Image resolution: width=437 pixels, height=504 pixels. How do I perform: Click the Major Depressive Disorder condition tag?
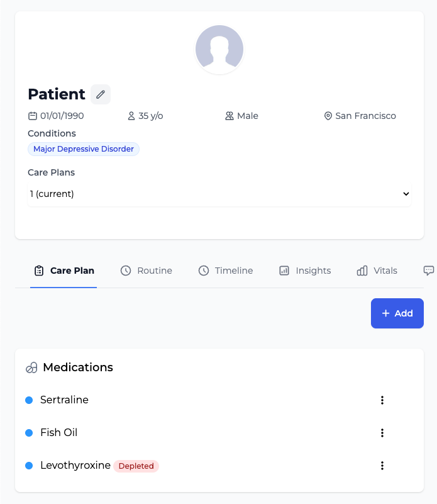84,149
